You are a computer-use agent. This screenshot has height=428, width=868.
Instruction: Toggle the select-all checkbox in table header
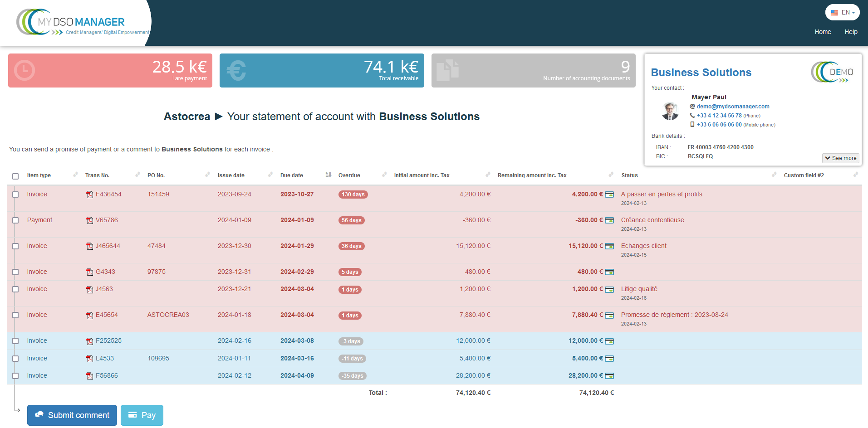coord(15,176)
